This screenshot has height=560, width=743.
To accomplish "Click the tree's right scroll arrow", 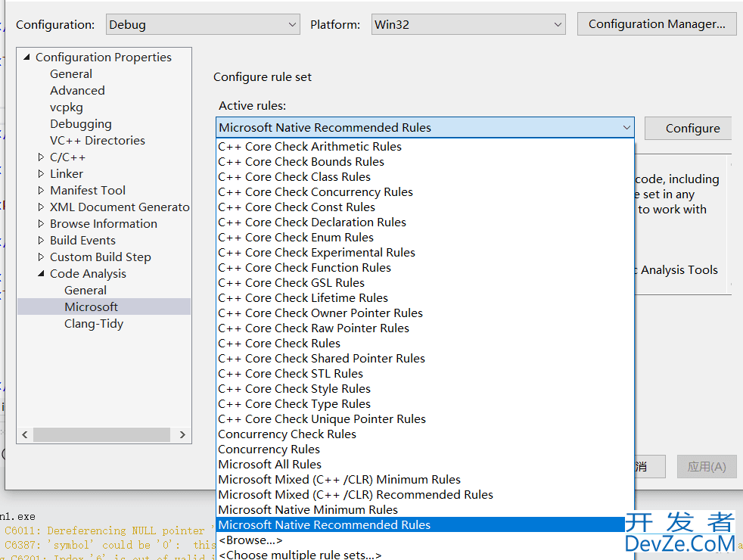I will [182, 434].
